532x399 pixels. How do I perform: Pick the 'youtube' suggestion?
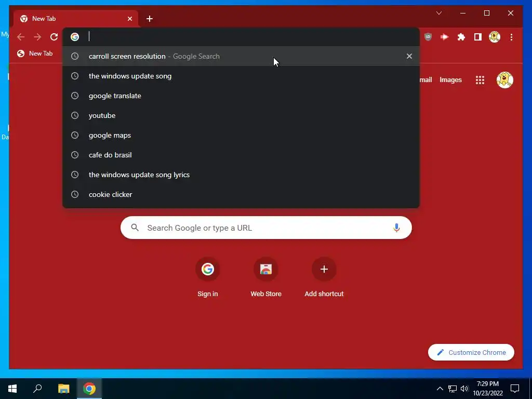point(241,115)
